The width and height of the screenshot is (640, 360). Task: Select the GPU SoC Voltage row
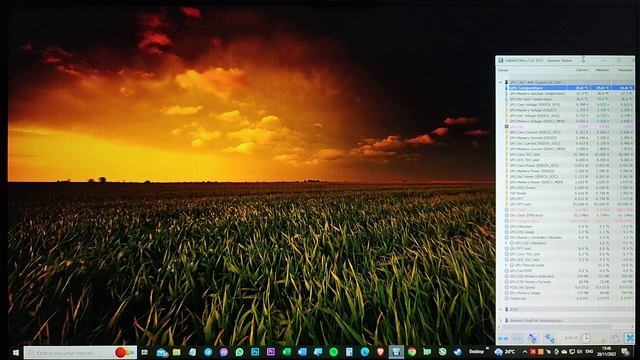click(569, 116)
